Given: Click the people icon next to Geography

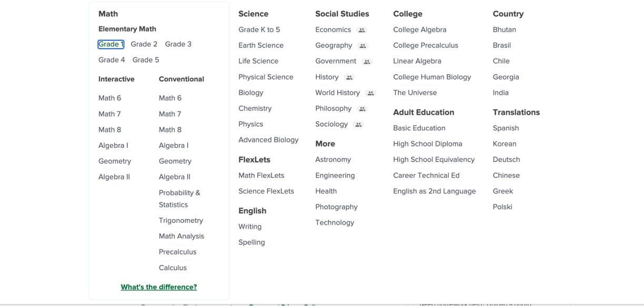Looking at the screenshot, I should point(363,46).
